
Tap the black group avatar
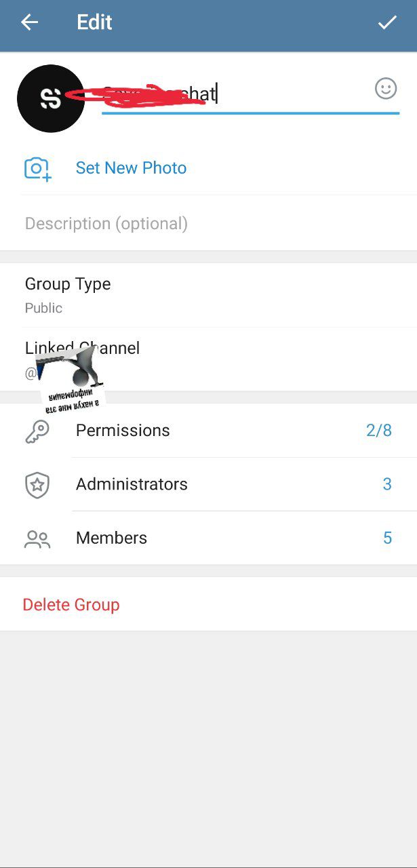click(x=50, y=98)
